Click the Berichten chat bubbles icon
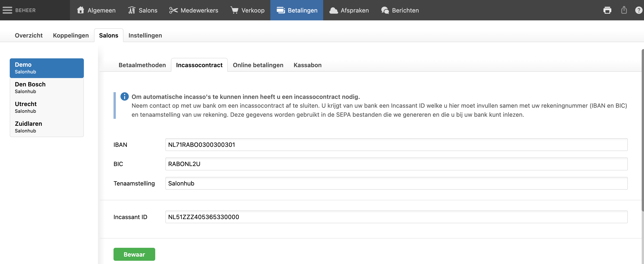The width and height of the screenshot is (644, 264). 385,10
